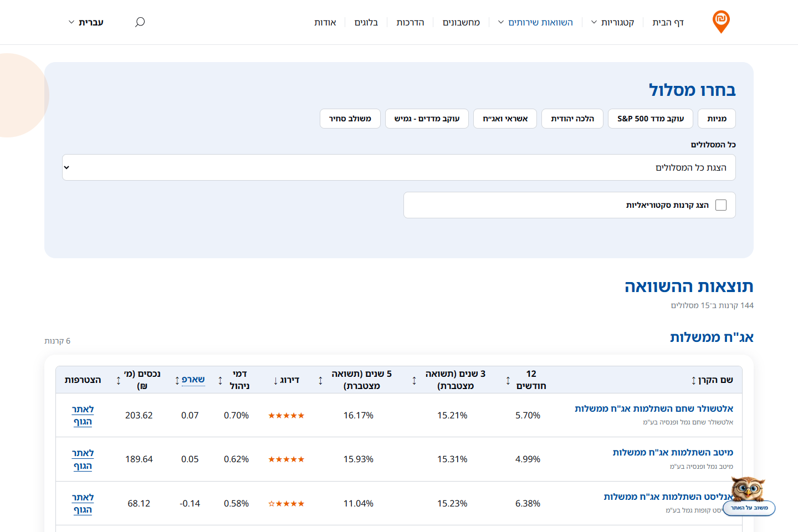Expand the השוואות שירותים menu
The image size is (798, 532).
(535, 22)
